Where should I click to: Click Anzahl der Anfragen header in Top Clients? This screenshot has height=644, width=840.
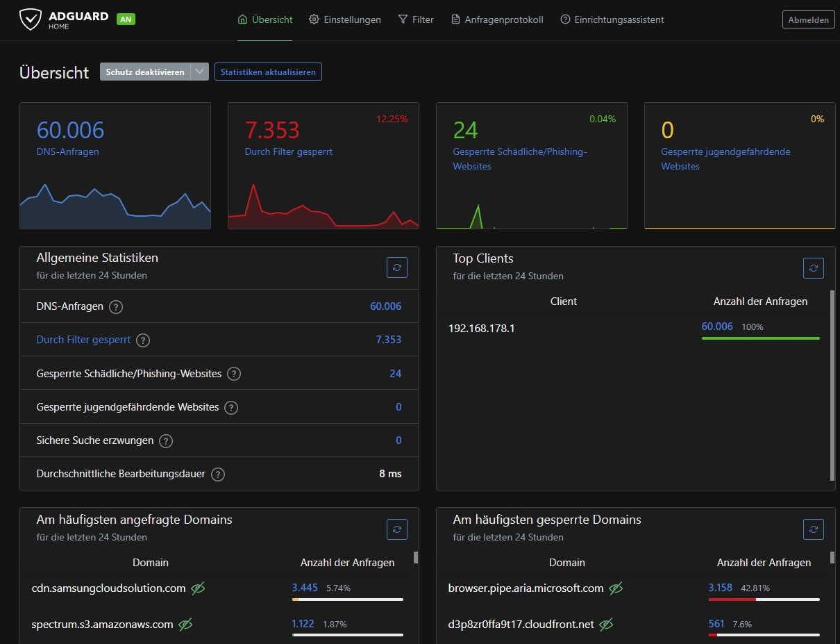[x=760, y=302]
